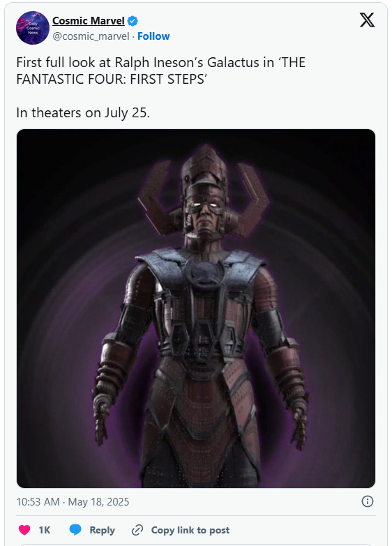Click the Reply label
Screen dimensions: 392x546
point(103,530)
